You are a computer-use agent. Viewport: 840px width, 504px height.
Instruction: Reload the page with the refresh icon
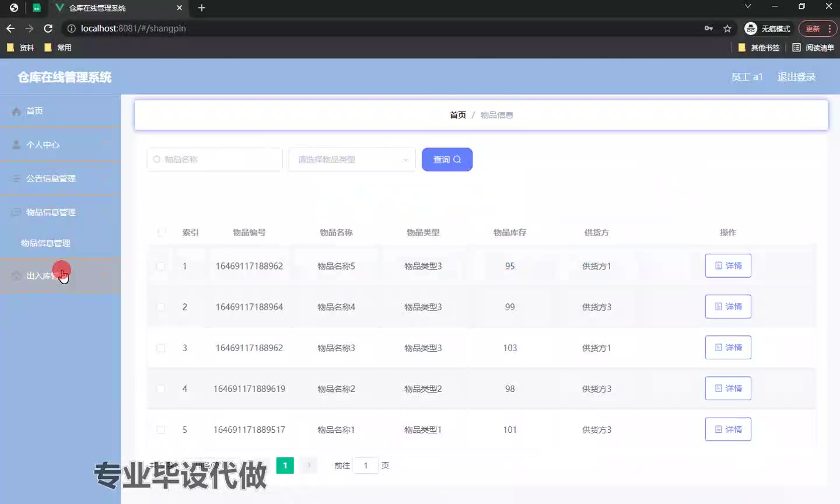coord(48,29)
